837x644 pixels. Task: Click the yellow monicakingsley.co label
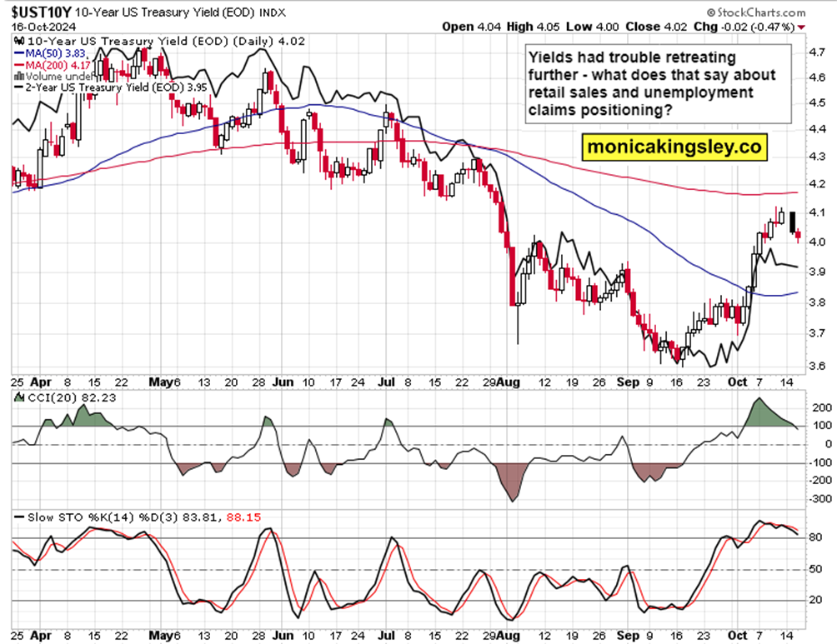(x=674, y=147)
